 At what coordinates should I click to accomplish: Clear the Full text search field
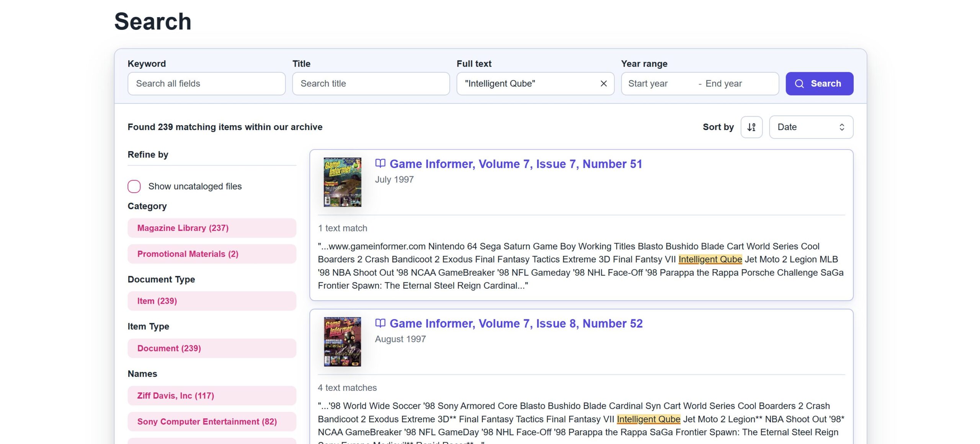(603, 83)
